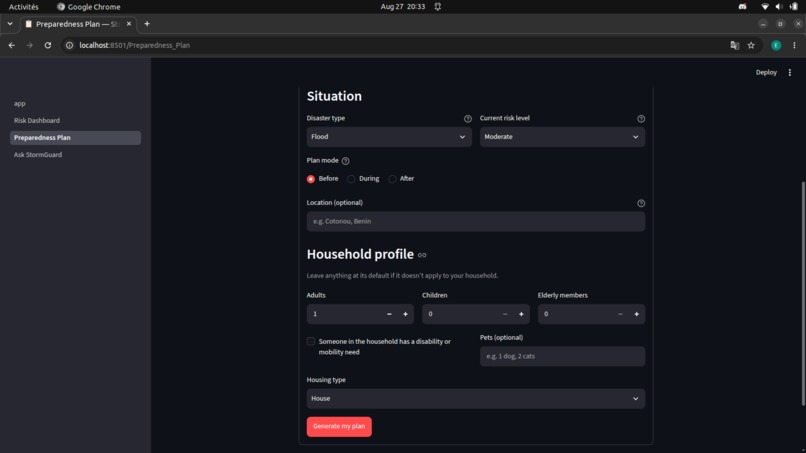
Task: Click the Elderly members number field
Action: tap(575, 314)
